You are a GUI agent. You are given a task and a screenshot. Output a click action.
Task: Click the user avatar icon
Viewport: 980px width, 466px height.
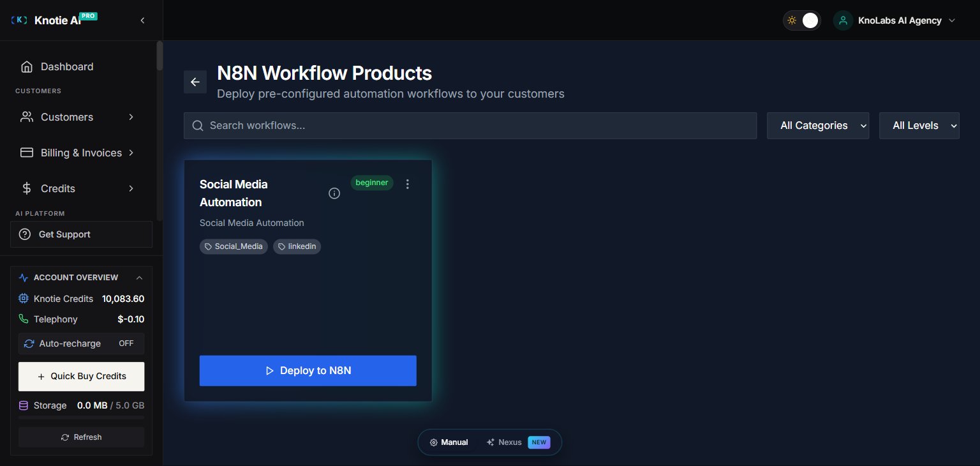tap(843, 20)
